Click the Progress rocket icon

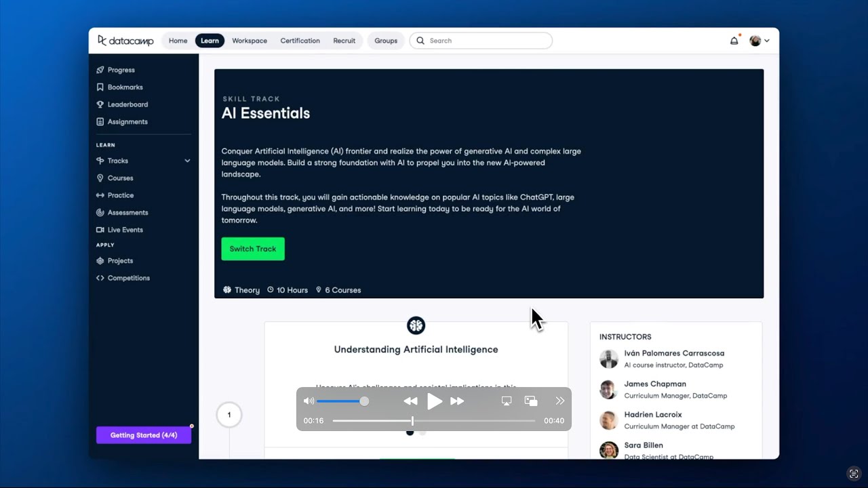(x=100, y=70)
